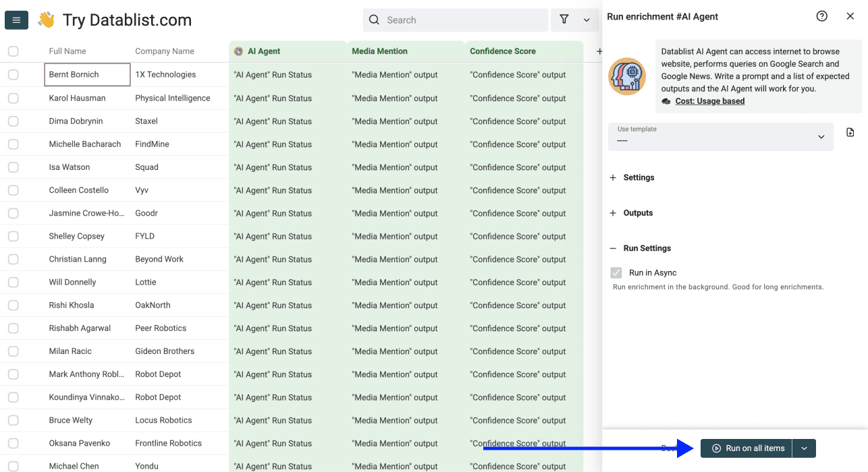
Task: Click the AI Agent illustration avatar
Action: pos(627,76)
